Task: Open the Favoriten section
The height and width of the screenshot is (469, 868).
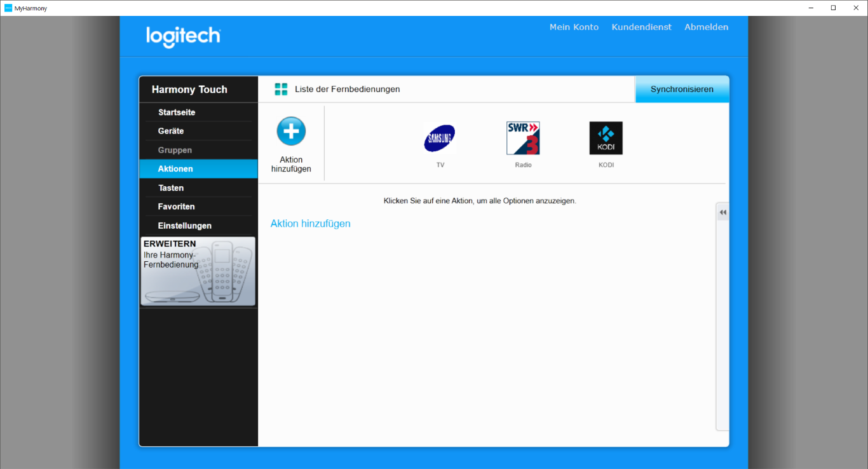Action: click(x=198, y=207)
